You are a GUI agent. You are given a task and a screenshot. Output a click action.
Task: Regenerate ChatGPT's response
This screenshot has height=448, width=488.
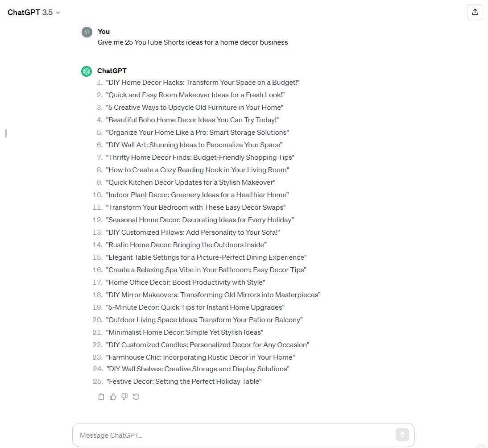click(x=136, y=396)
